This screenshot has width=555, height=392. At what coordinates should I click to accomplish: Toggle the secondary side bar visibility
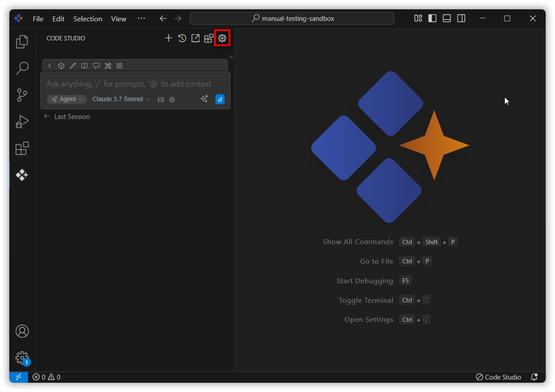(461, 18)
